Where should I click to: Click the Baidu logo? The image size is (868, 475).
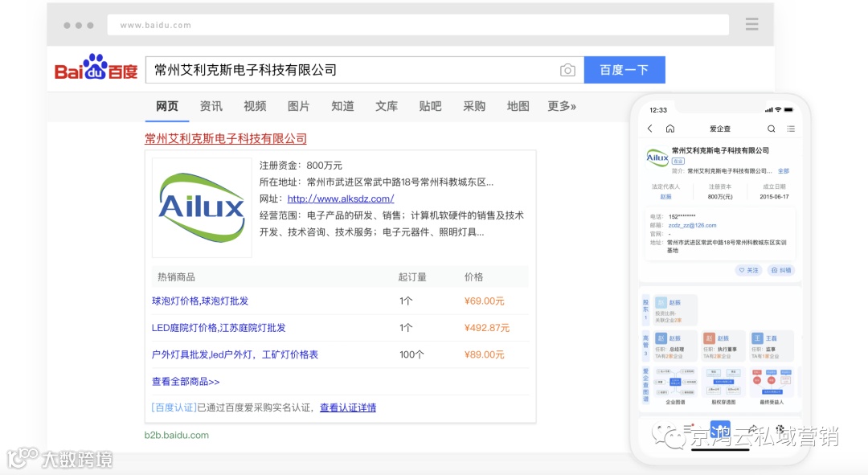(96, 68)
